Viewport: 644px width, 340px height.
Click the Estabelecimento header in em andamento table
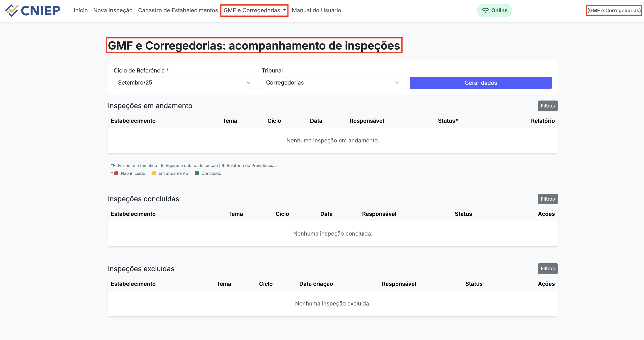pyautogui.click(x=133, y=121)
